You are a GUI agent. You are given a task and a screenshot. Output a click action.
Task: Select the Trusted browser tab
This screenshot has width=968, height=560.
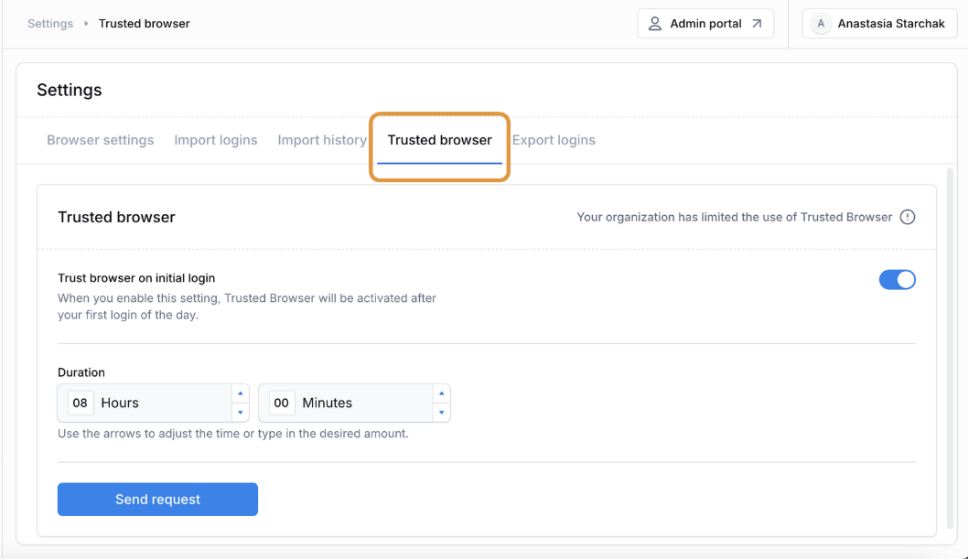coord(439,140)
